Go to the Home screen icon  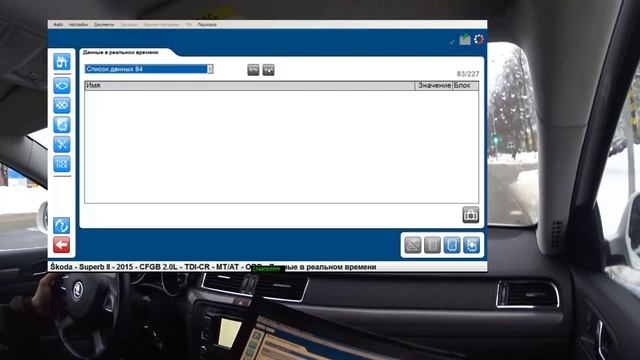(x=62, y=62)
